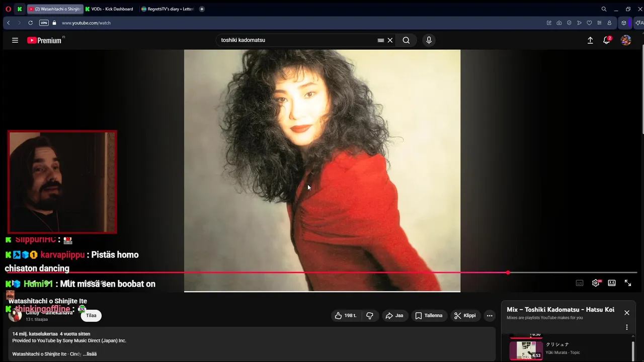Open the Opera AI assistant button
This screenshot has height=362, width=644.
(639, 23)
